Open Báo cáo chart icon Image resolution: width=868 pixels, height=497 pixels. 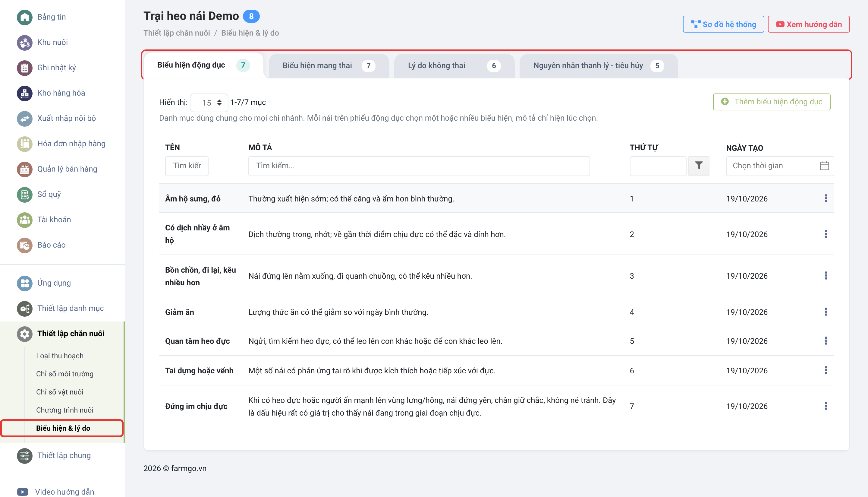(x=24, y=245)
